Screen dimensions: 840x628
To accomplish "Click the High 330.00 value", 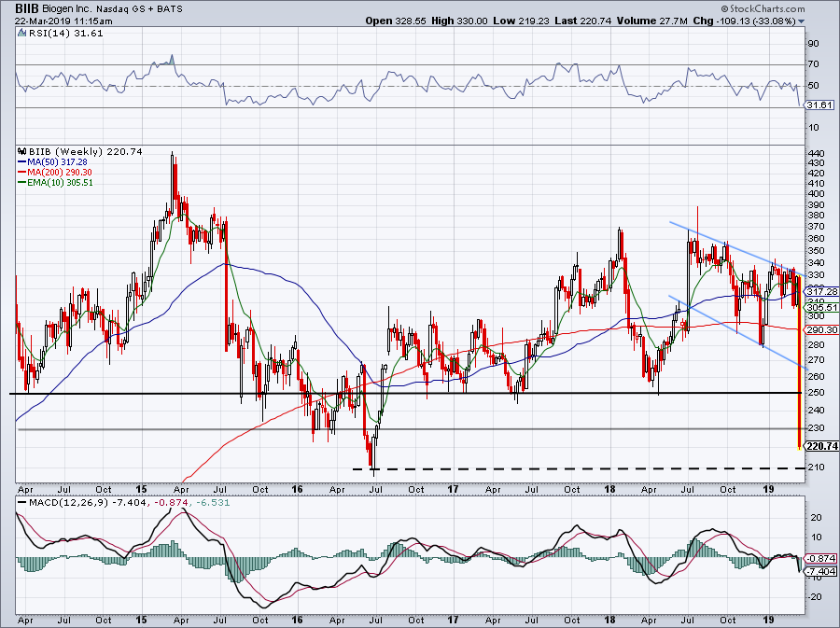I will click(459, 21).
